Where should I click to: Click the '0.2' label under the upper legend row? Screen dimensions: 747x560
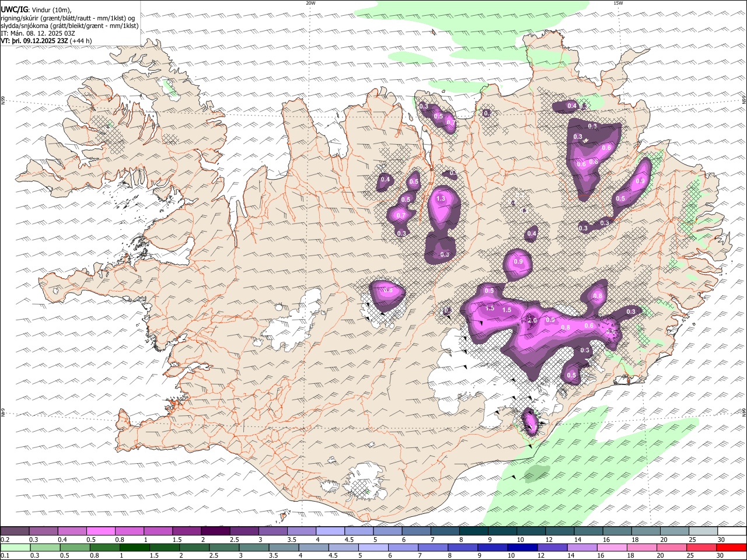[5, 540]
